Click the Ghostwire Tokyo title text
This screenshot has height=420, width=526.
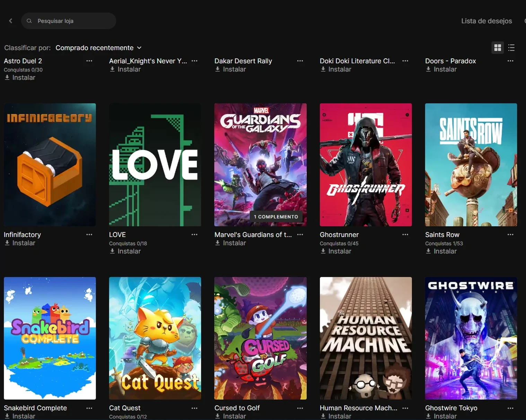pos(451,408)
